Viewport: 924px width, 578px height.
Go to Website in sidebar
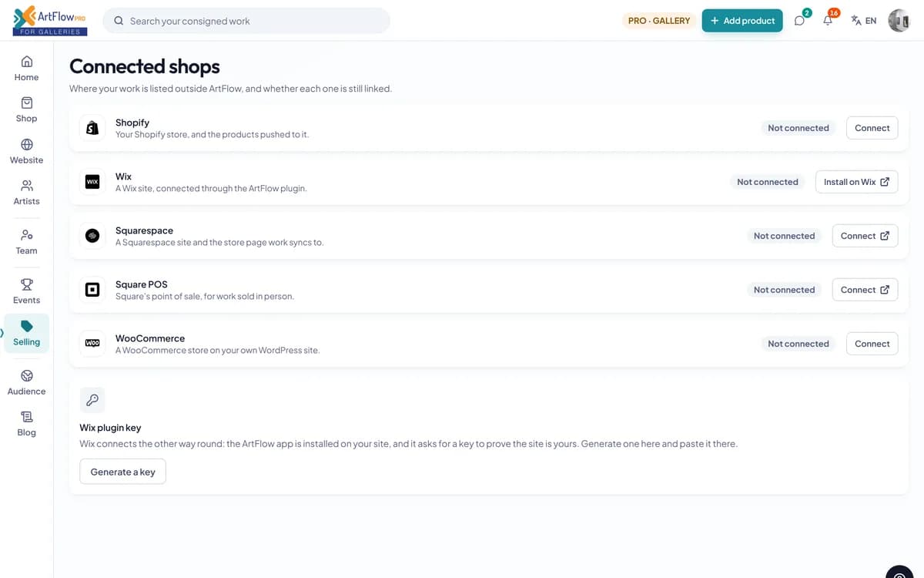(x=26, y=152)
